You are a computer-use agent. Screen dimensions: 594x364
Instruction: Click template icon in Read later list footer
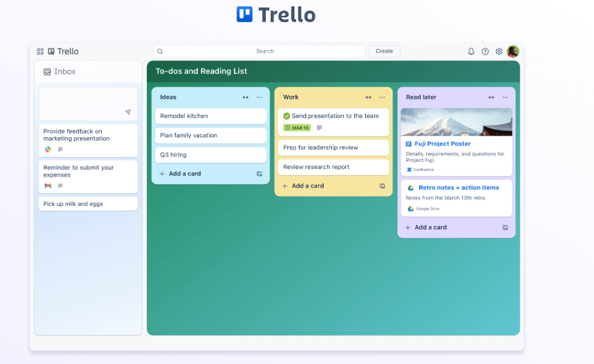pyautogui.click(x=505, y=227)
